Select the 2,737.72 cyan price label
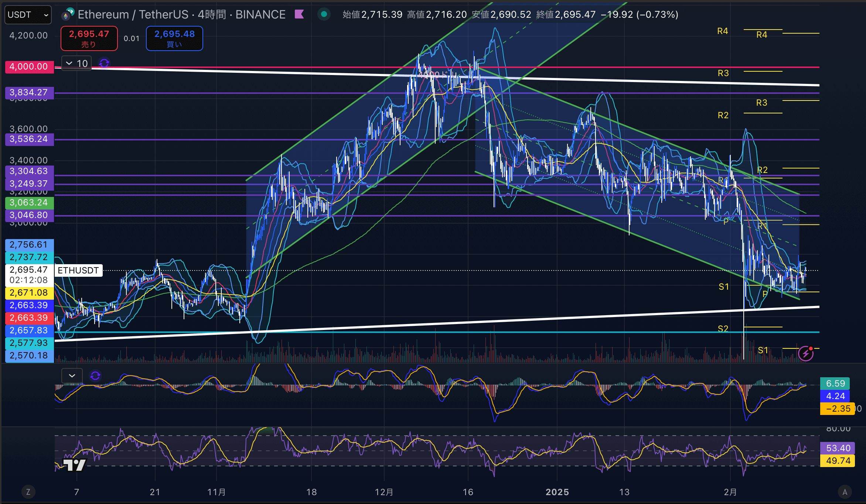 (29, 257)
